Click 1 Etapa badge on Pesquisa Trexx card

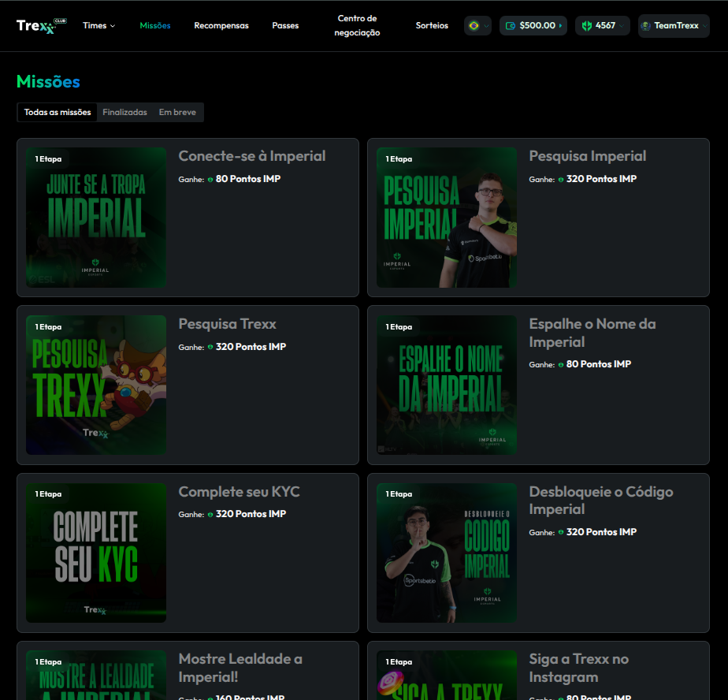pos(48,327)
